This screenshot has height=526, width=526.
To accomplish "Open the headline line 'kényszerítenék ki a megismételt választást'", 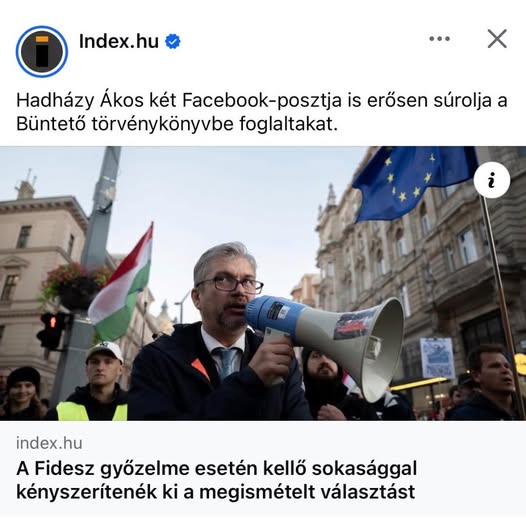I will click(216, 492).
